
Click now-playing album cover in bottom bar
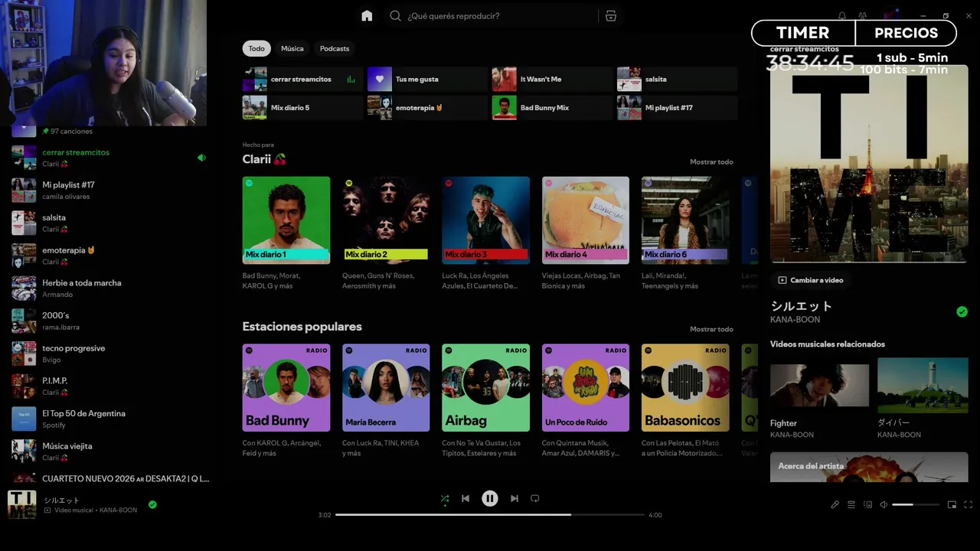pos(21,504)
